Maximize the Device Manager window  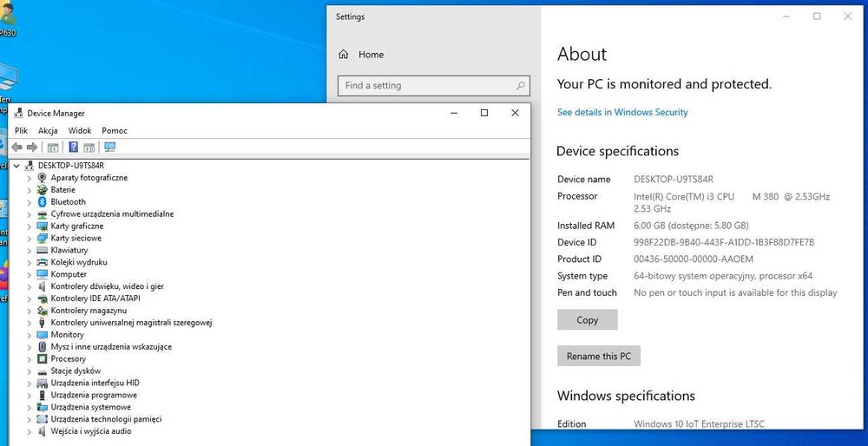click(484, 113)
